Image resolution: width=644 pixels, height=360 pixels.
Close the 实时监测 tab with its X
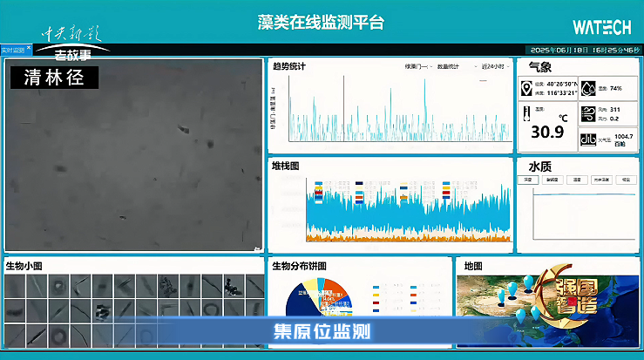[28, 50]
